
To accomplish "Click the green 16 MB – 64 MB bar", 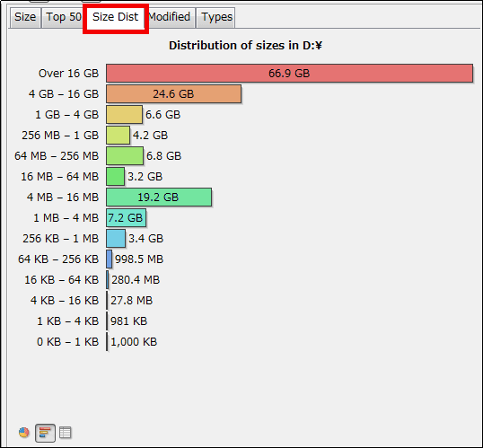I will [x=116, y=177].
